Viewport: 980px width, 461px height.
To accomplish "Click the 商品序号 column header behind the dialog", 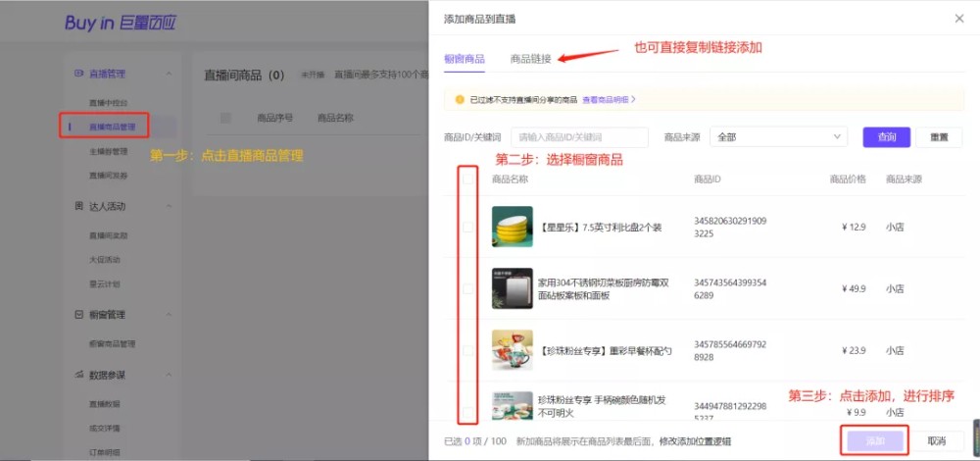I will [275, 118].
